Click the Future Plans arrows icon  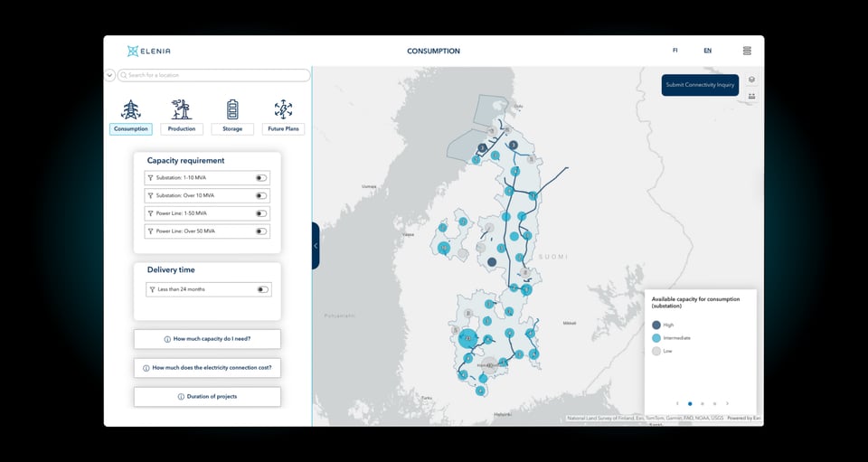pyautogui.click(x=283, y=109)
